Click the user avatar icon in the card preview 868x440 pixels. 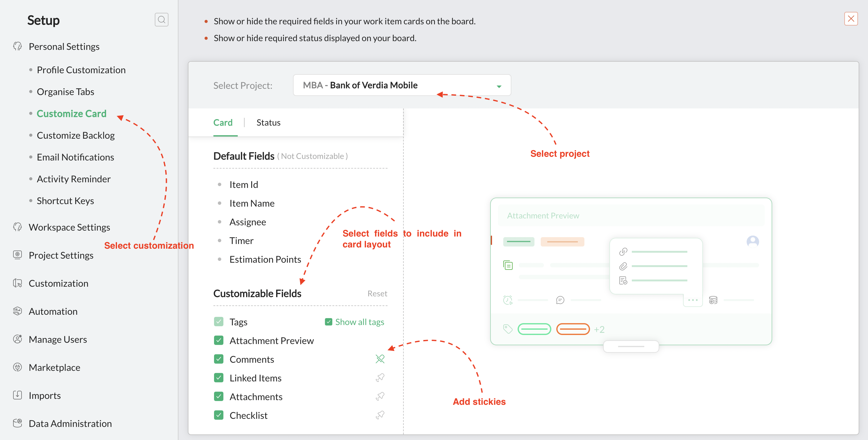[x=753, y=242]
